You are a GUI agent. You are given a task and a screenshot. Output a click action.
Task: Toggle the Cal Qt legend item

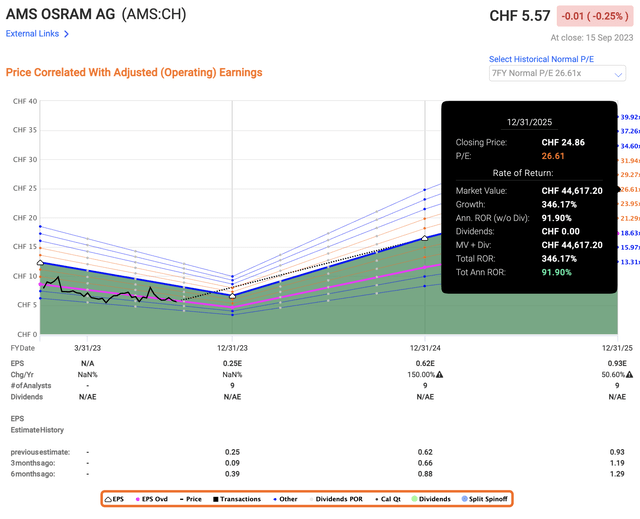point(388,499)
